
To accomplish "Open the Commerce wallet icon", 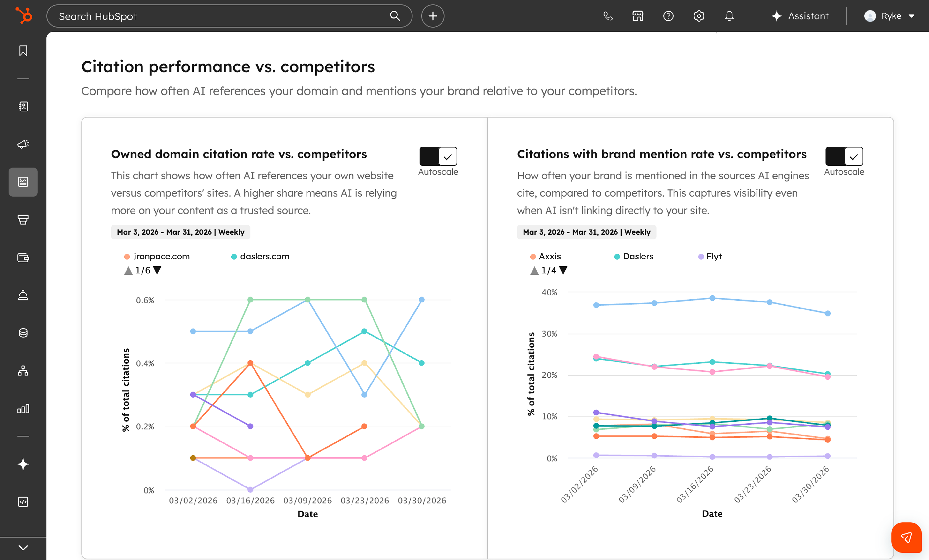I will [23, 258].
